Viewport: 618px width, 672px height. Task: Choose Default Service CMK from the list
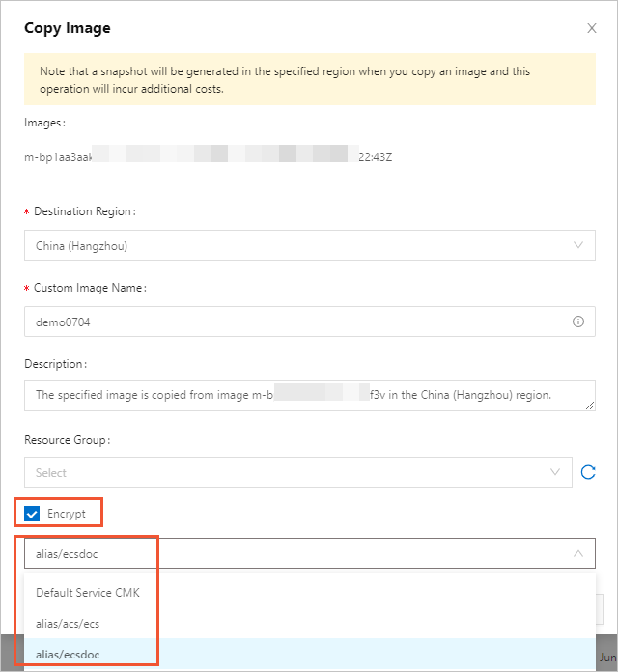88,593
